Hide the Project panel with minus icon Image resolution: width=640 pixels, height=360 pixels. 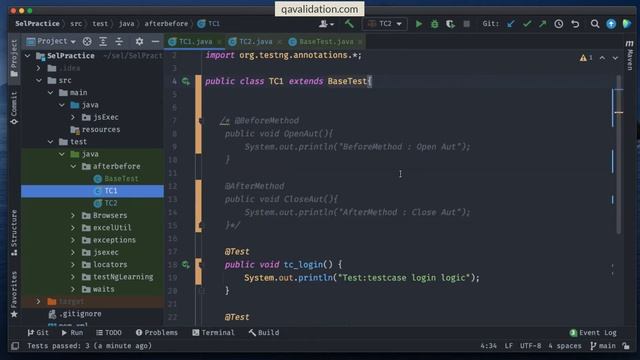click(x=156, y=41)
